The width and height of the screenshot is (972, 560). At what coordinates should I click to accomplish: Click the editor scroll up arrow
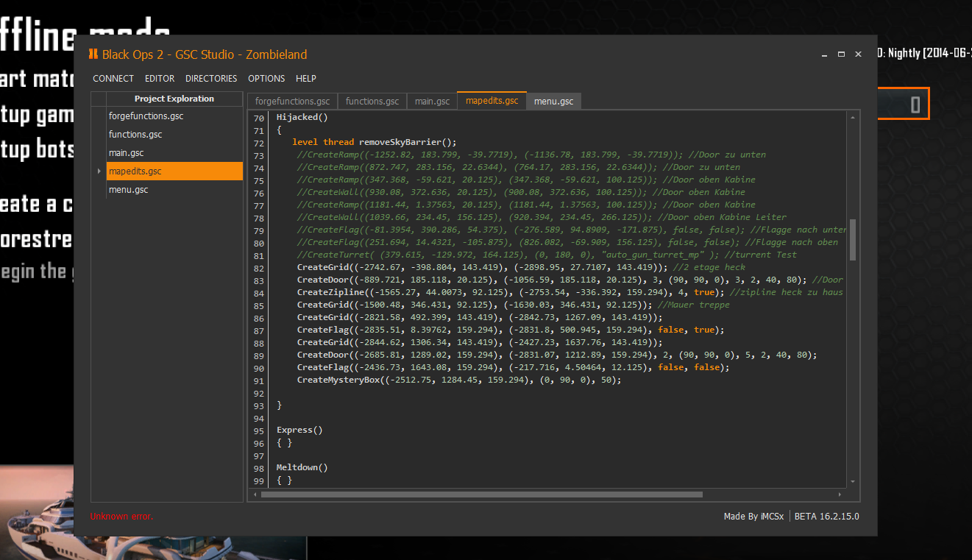coord(853,118)
